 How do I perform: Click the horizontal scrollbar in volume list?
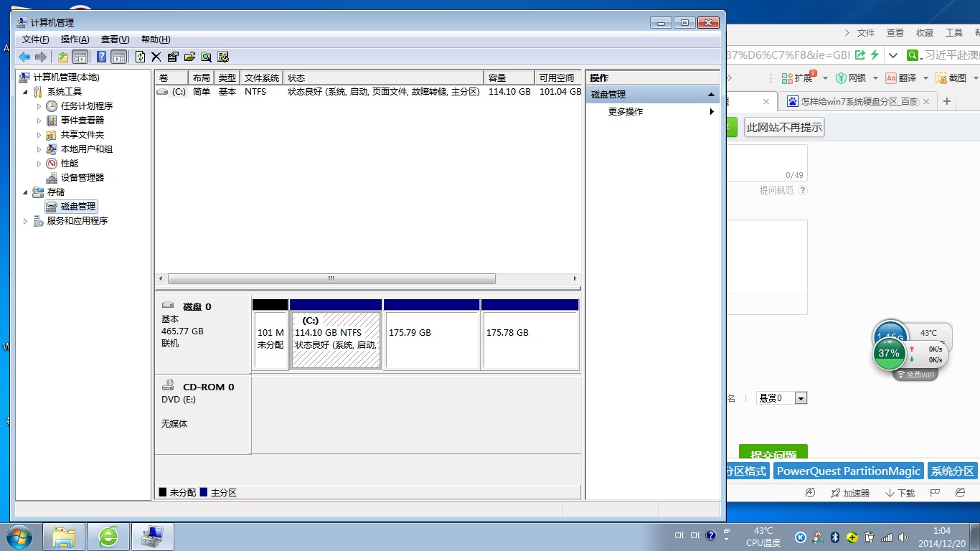coord(331,278)
